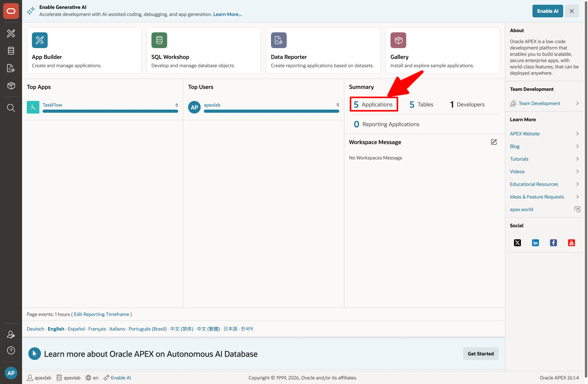Open the Educational Resources link
This screenshot has width=588, height=384.
pos(534,184)
